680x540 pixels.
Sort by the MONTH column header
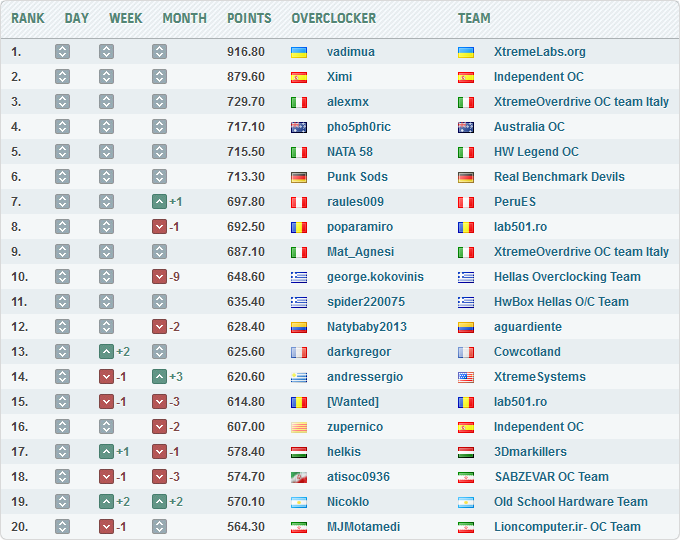coord(184,18)
